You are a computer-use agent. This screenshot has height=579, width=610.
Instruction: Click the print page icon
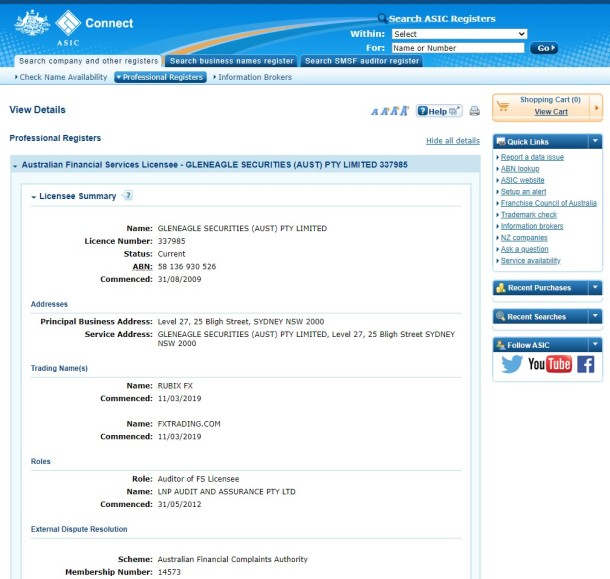point(475,111)
